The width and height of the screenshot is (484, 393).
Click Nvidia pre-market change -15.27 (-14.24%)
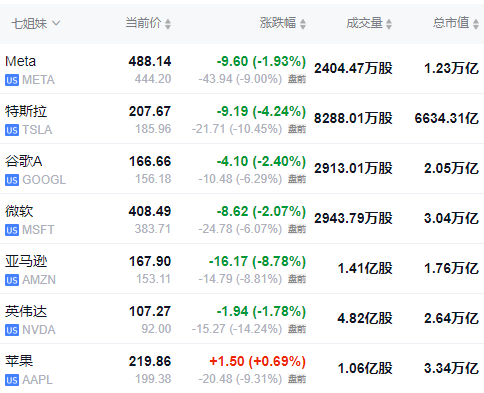click(x=237, y=329)
